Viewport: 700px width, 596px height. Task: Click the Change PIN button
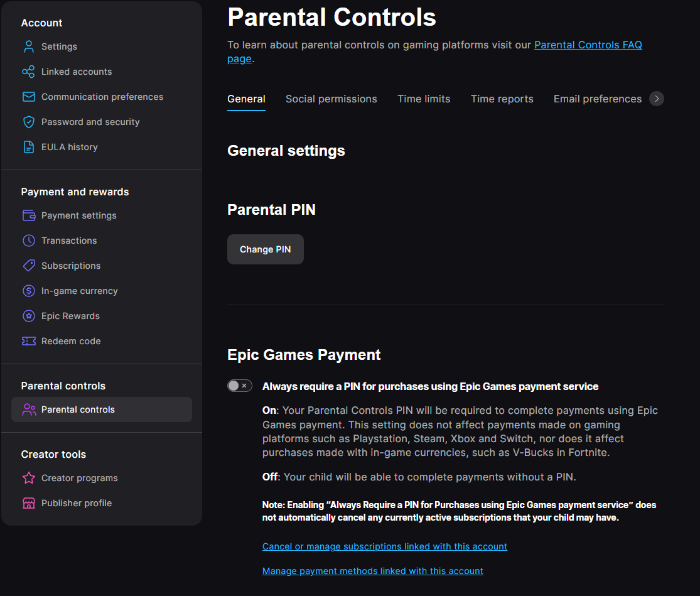[x=265, y=249]
